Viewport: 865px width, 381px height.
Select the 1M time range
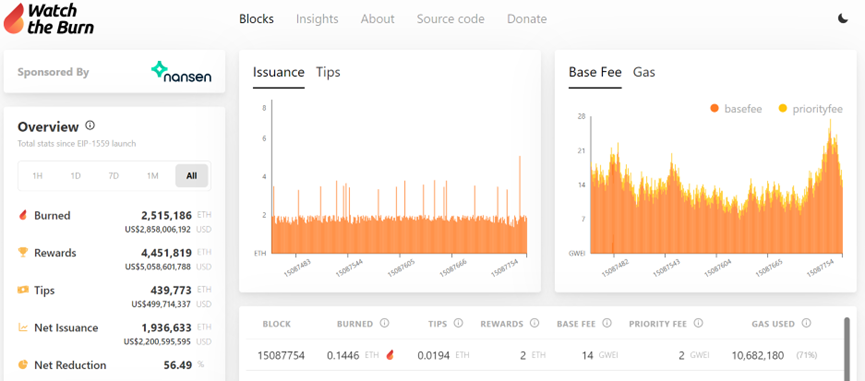coord(152,176)
